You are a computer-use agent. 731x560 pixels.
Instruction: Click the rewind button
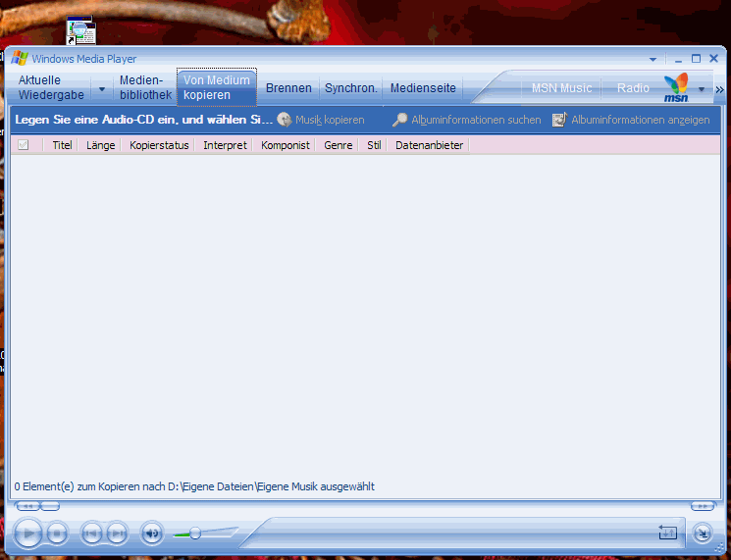[x=27, y=506]
